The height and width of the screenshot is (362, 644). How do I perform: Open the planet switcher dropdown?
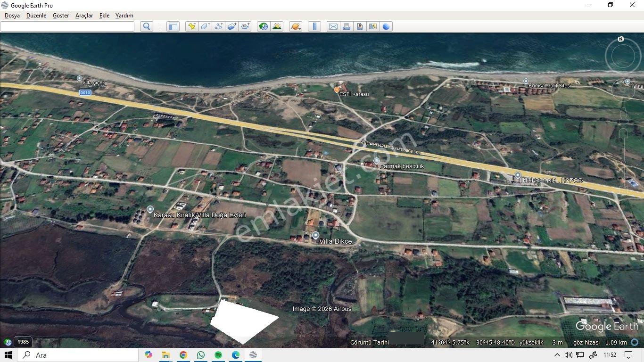296,26
